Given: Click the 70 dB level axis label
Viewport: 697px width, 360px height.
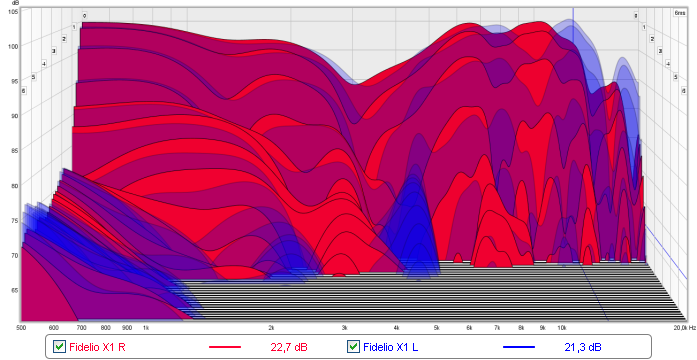Looking at the screenshot, I should pyautogui.click(x=15, y=256).
